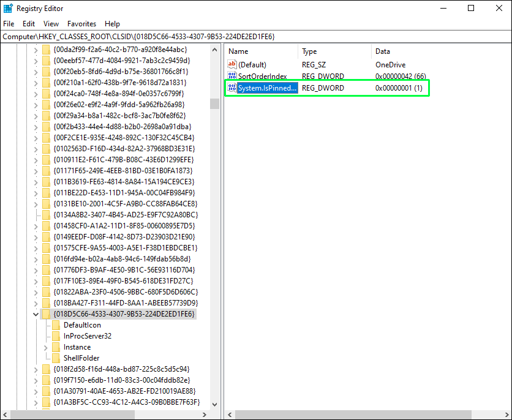
Task: Click folder icon of {010911E2-F61C-479B-B08C-43E6D1299EFE}
Action: (46, 160)
